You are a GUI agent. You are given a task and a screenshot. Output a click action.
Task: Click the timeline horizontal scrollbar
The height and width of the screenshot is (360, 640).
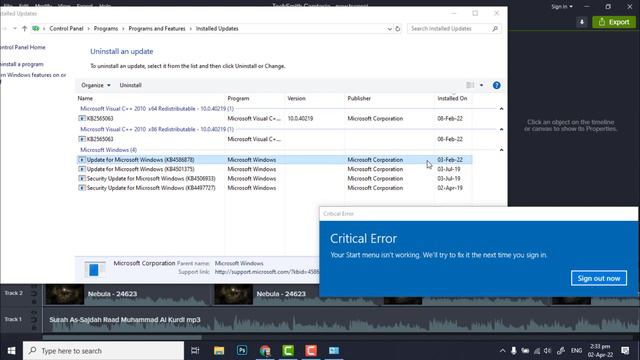(x=122, y=338)
